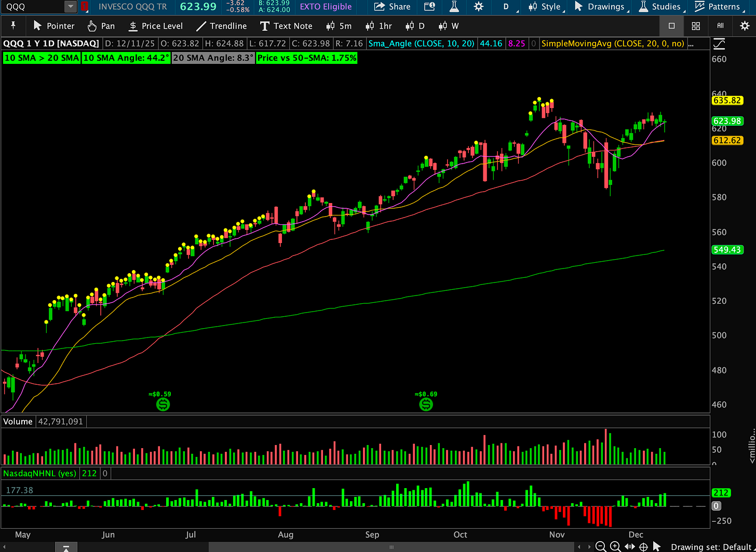Click the '10 SMA Angle: 44.2°' label
Screen dimensions: 756x552
(x=126, y=58)
